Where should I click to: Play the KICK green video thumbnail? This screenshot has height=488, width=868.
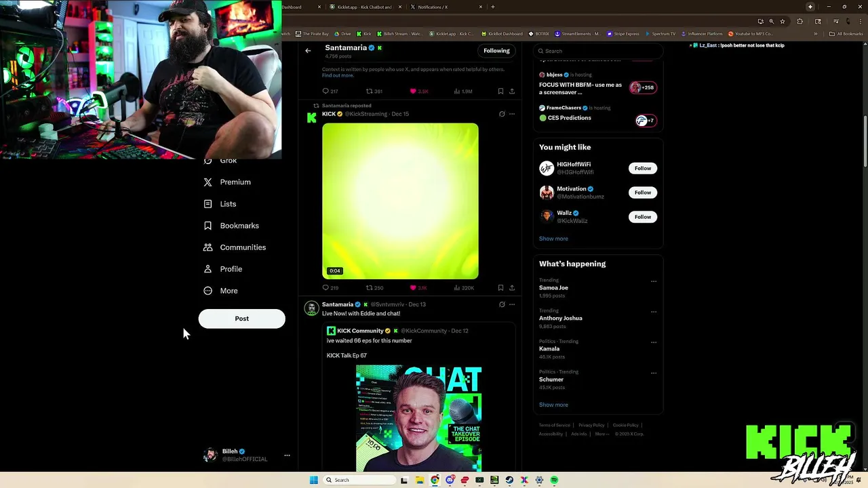click(x=400, y=201)
